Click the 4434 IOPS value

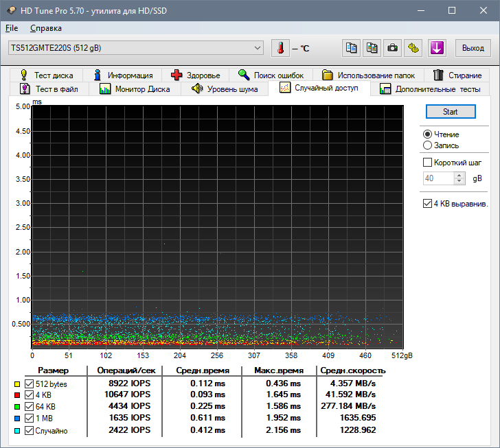click(129, 406)
